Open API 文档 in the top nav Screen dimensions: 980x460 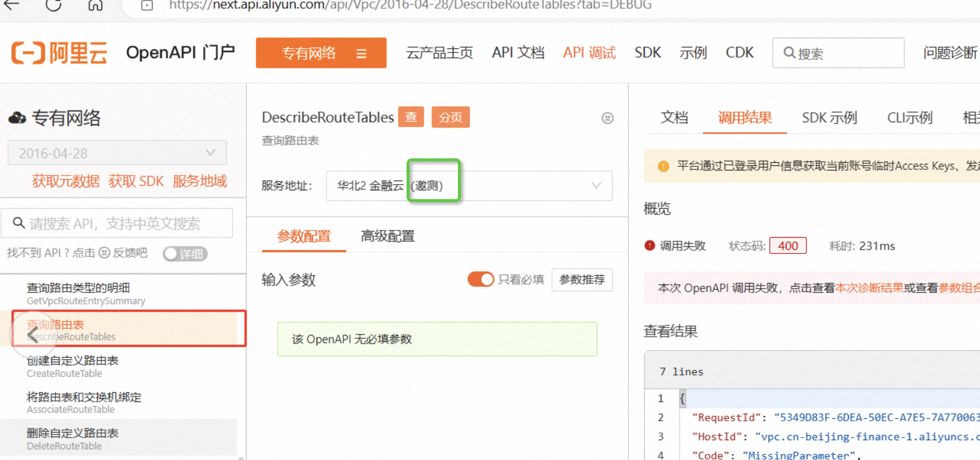tap(518, 53)
